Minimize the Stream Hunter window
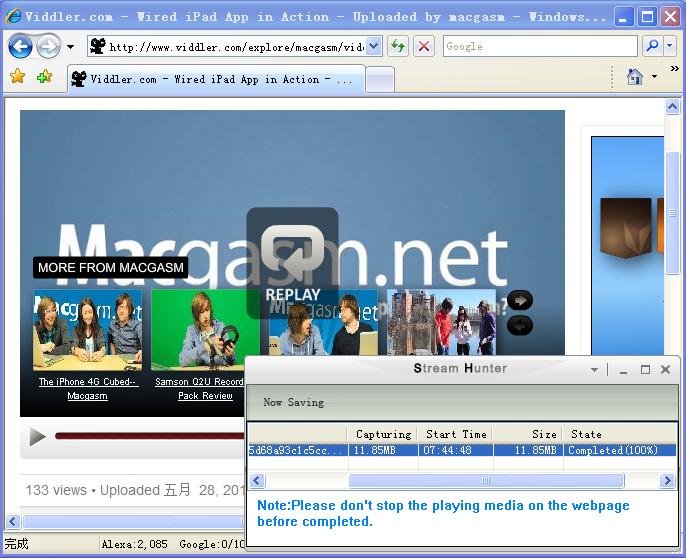The height and width of the screenshot is (558, 686). coord(623,370)
